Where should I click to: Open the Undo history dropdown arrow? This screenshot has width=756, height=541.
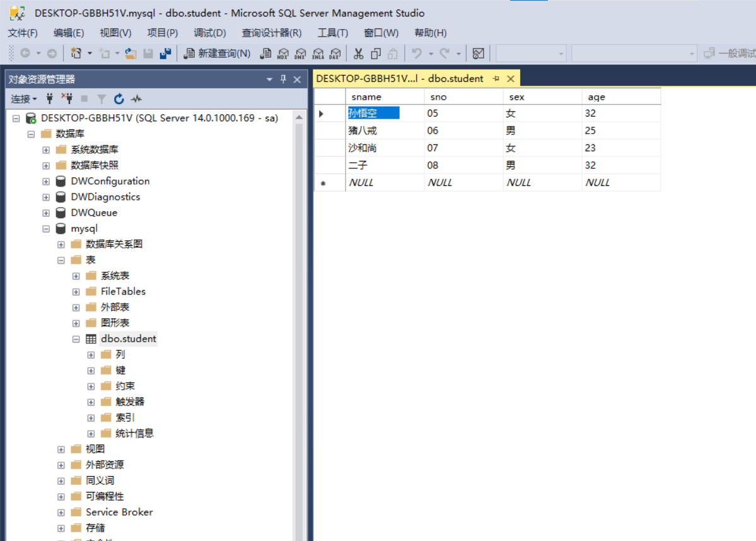coord(431,54)
